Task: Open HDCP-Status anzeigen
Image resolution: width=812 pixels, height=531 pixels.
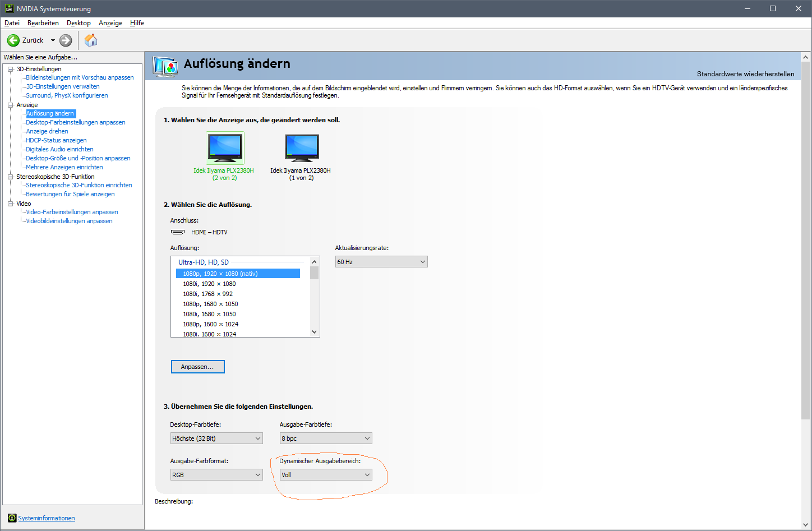Action: pyautogui.click(x=56, y=140)
